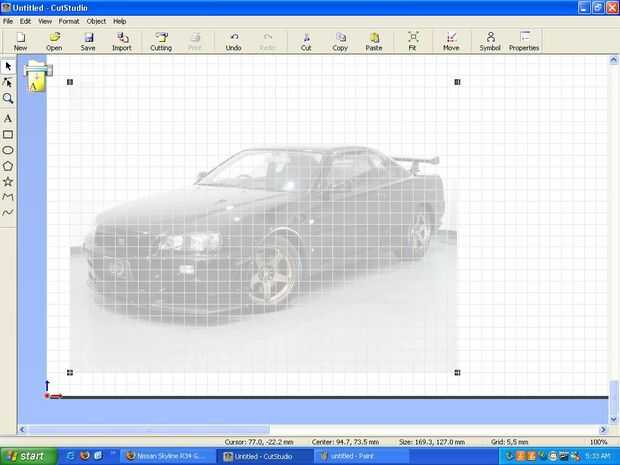Screen dimensions: 620x465
Task: Open the Symbol toolbar icon
Action: tap(490, 41)
